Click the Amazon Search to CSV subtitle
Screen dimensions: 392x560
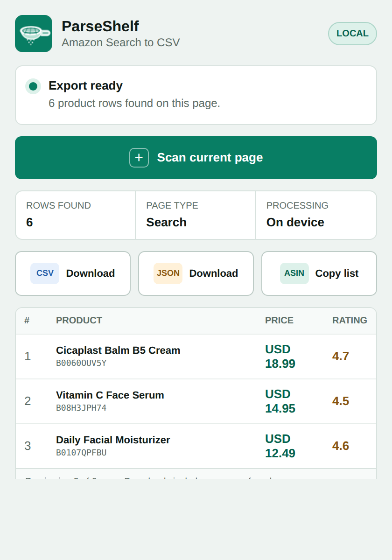point(120,42)
